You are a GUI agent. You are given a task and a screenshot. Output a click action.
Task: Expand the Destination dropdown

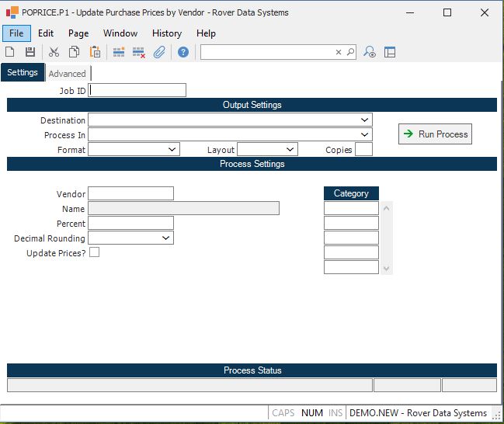(364, 120)
